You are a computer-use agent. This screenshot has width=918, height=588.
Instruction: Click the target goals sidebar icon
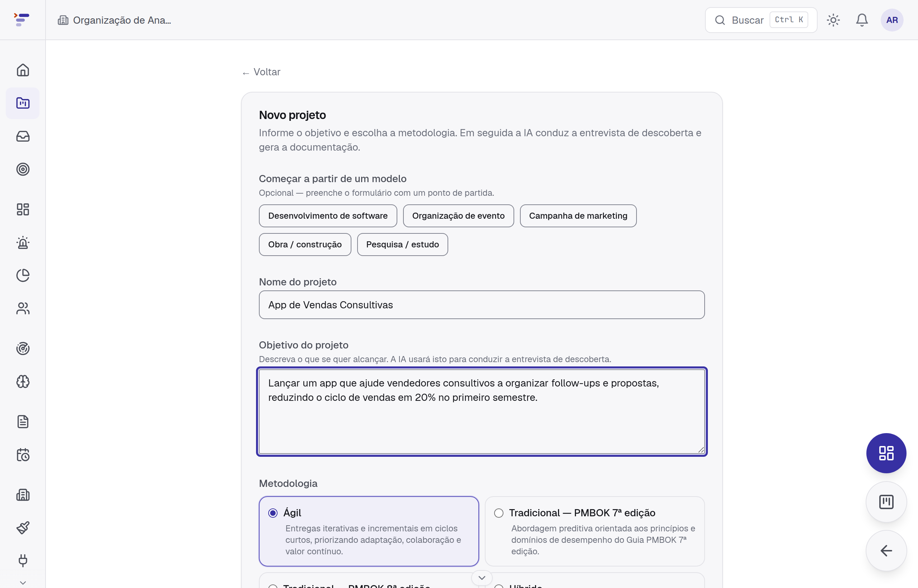(23, 169)
